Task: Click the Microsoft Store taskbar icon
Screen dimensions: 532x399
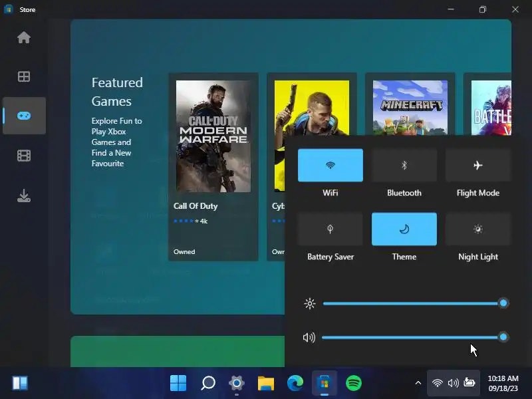Action: tap(325, 383)
